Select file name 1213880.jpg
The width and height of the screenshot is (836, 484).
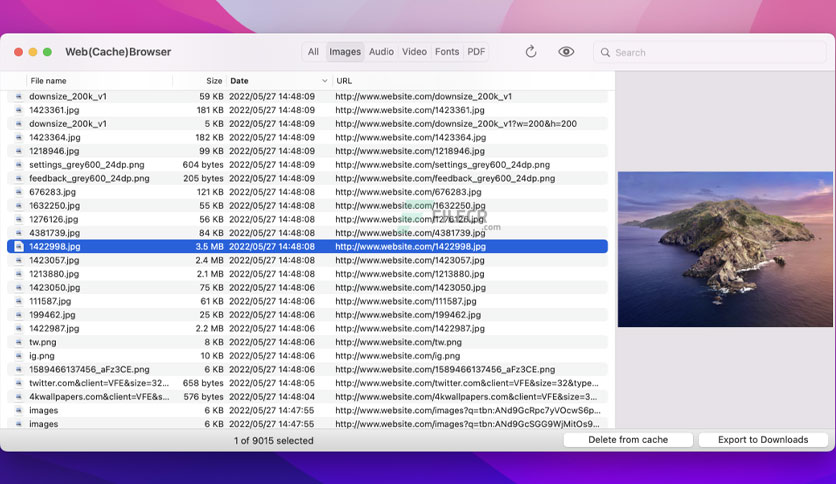point(54,274)
